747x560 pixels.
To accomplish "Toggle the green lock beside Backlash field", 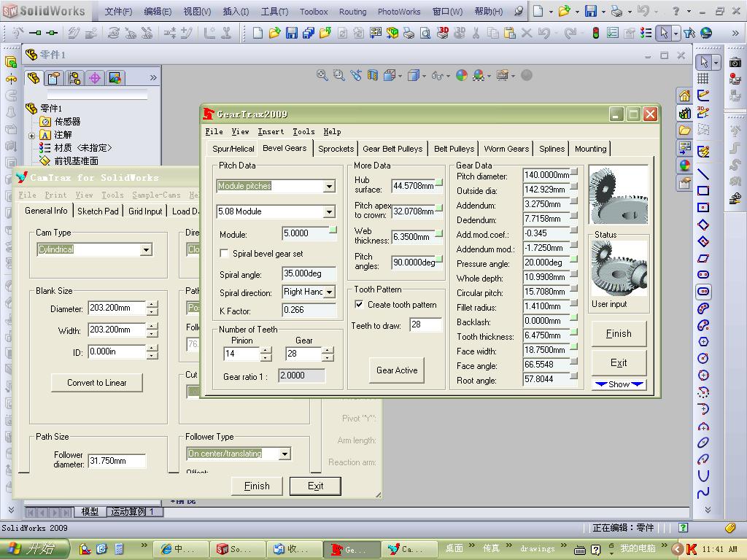I will (x=574, y=318).
